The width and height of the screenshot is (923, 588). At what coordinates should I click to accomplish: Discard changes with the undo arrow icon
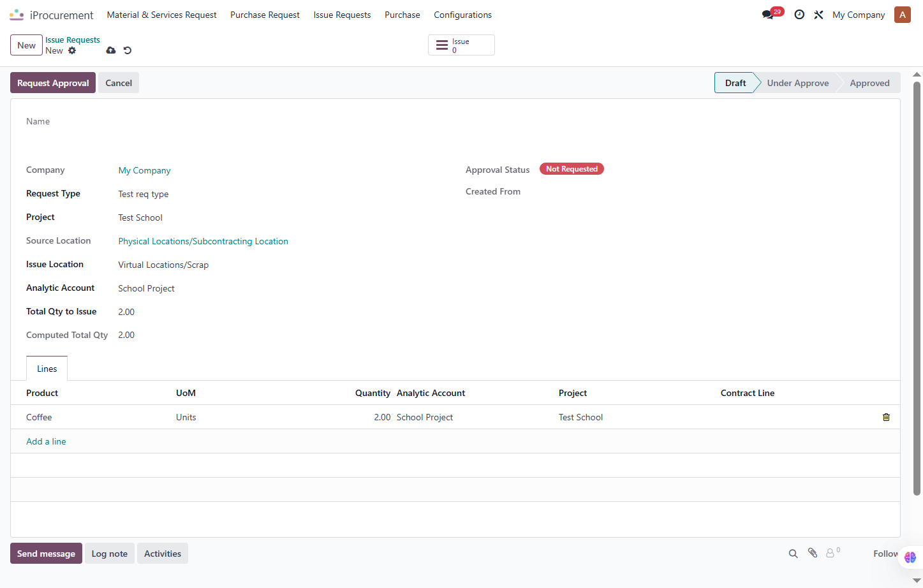pos(128,50)
